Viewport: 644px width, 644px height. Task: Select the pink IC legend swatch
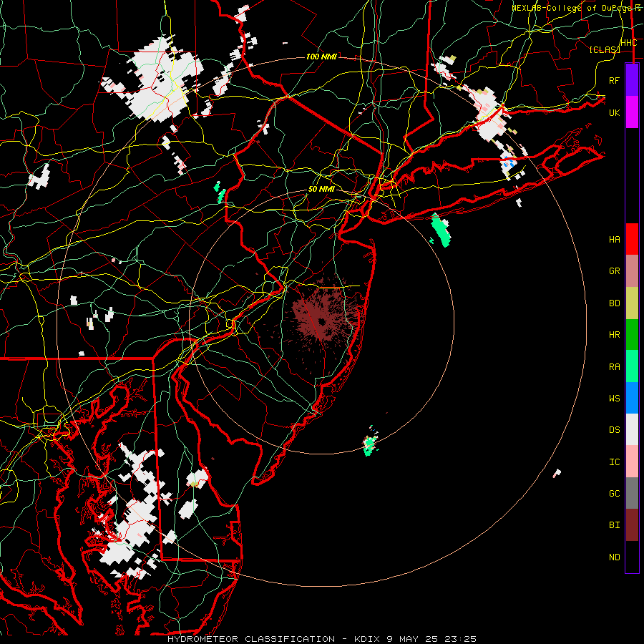(632, 462)
